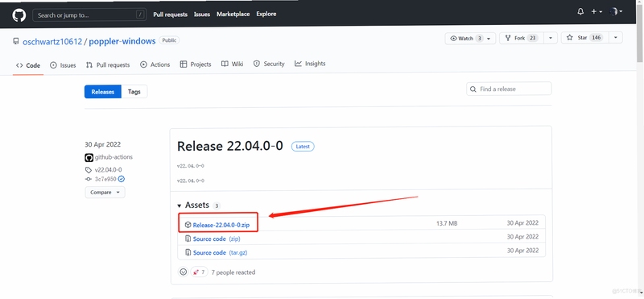Click the Watch button
Screen dimensions: 644x299
tap(465, 38)
